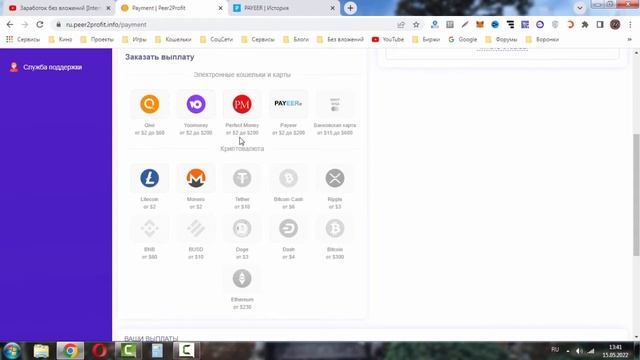This screenshot has width=640, height=360.
Task: Open the Chrome profile avatar menu
Action: click(615, 24)
